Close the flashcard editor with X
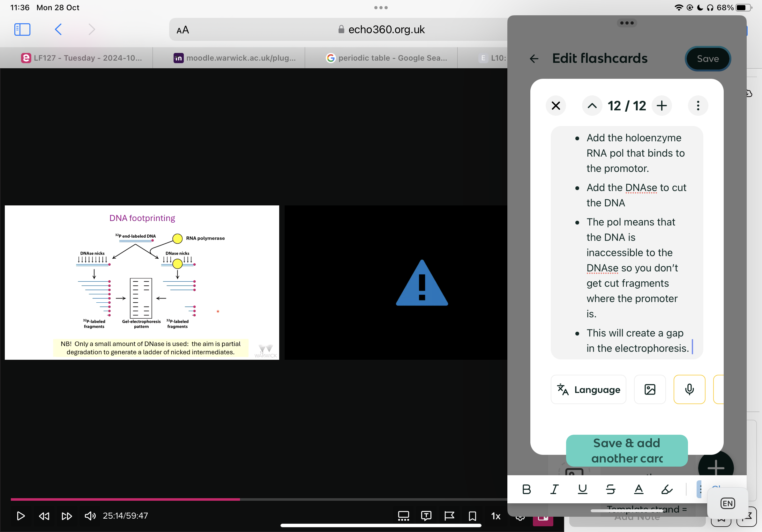The height and width of the screenshot is (532, 762). click(556, 106)
